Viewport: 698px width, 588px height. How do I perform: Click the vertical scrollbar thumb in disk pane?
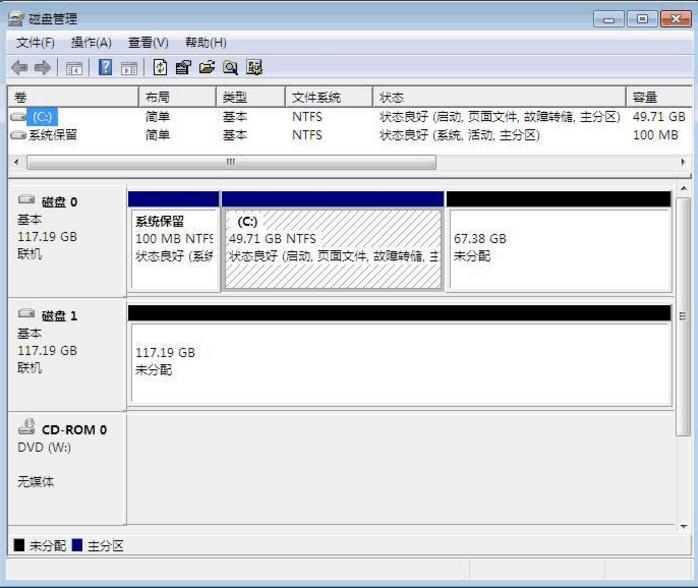click(x=683, y=316)
